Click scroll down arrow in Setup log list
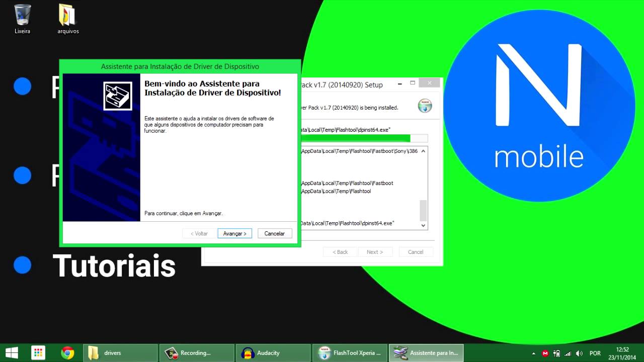644x362 pixels. [x=423, y=226]
